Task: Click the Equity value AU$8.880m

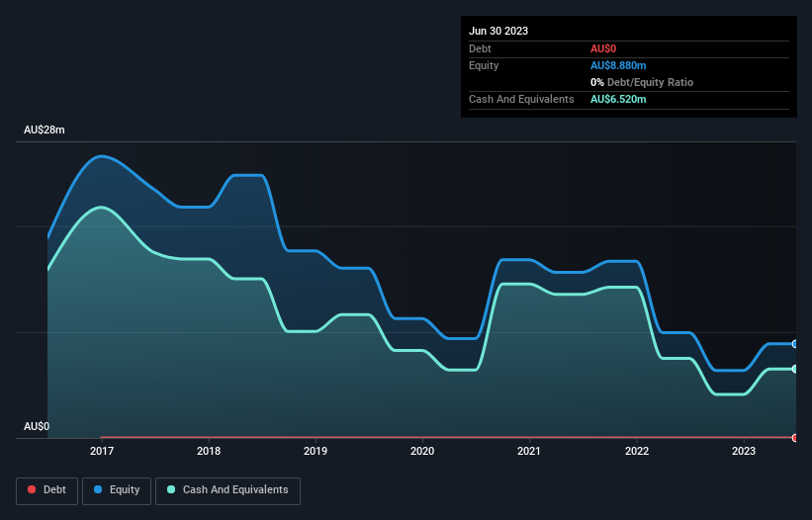Action: (618, 65)
